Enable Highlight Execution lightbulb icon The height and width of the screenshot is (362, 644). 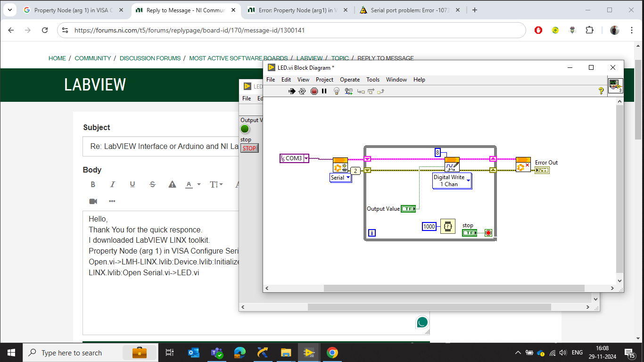click(336, 91)
